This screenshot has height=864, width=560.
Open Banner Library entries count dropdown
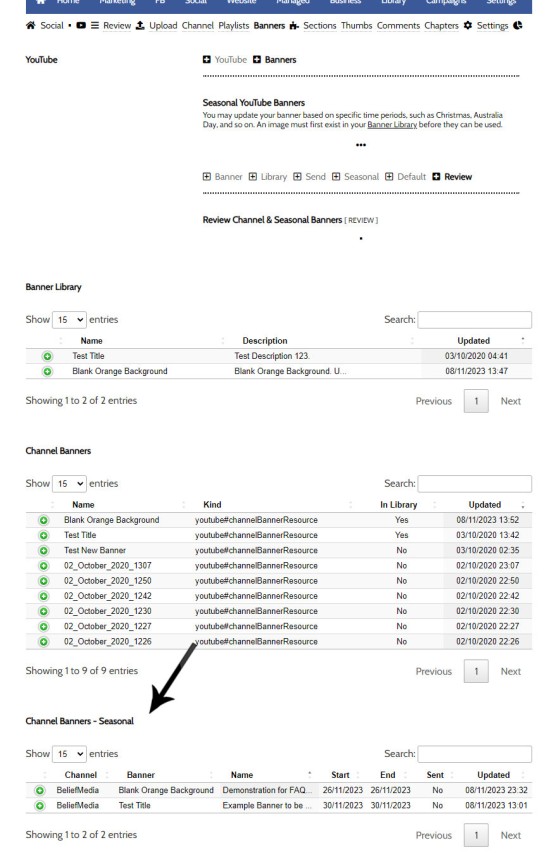(69, 320)
